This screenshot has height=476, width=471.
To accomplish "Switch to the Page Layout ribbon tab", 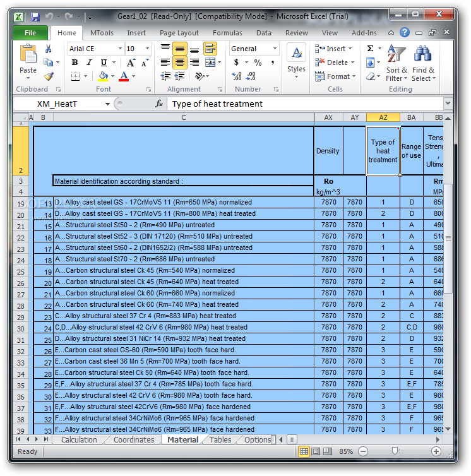I will point(179,33).
